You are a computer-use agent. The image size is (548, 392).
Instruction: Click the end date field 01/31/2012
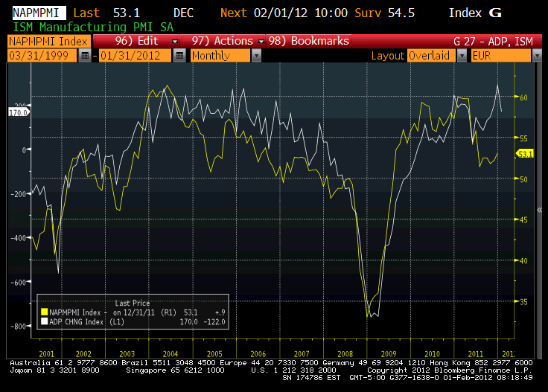pos(136,56)
